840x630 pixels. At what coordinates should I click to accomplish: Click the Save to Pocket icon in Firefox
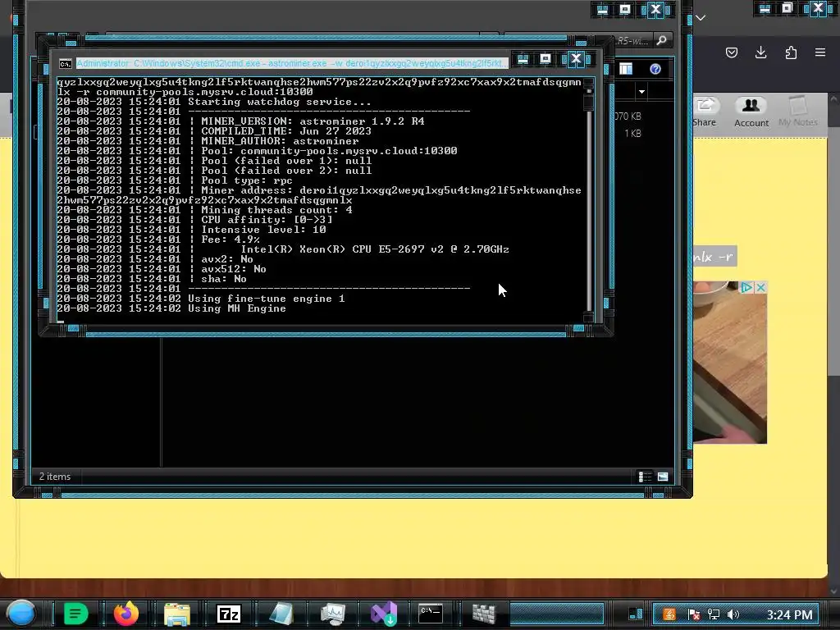pyautogui.click(x=731, y=52)
